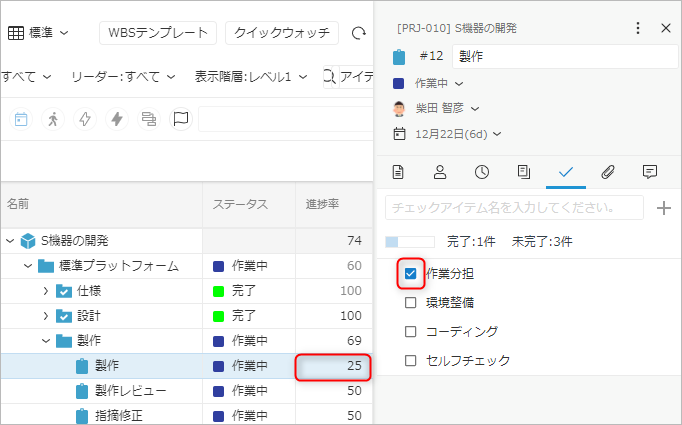Screen dimensions: 682x425
Task: Click the flag filter icon in toolbar
Action: click(180, 120)
